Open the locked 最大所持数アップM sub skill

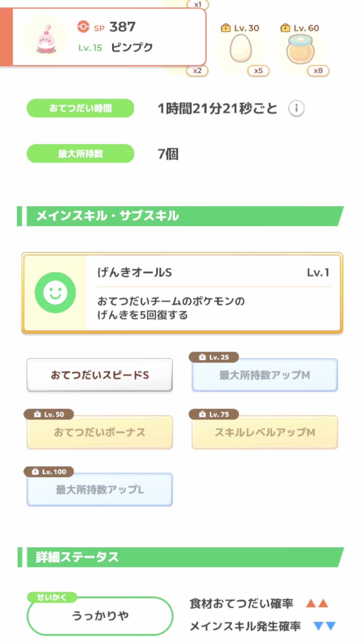[x=265, y=375]
